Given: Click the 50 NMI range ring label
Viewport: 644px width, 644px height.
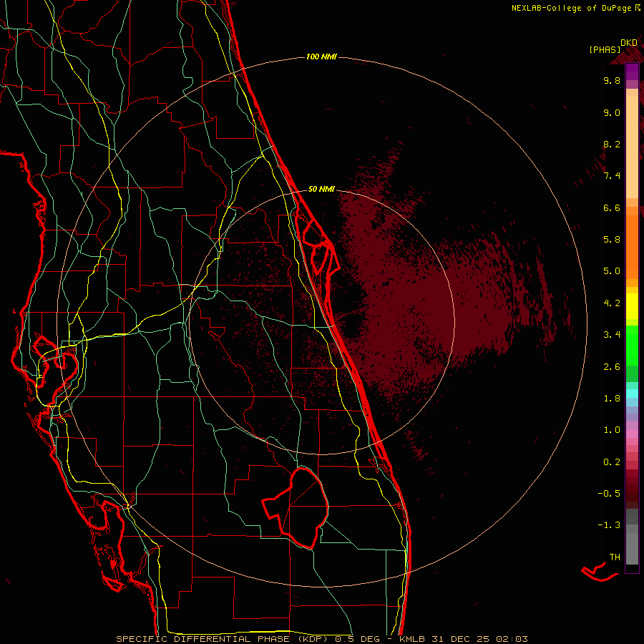Looking at the screenshot, I should (321, 189).
